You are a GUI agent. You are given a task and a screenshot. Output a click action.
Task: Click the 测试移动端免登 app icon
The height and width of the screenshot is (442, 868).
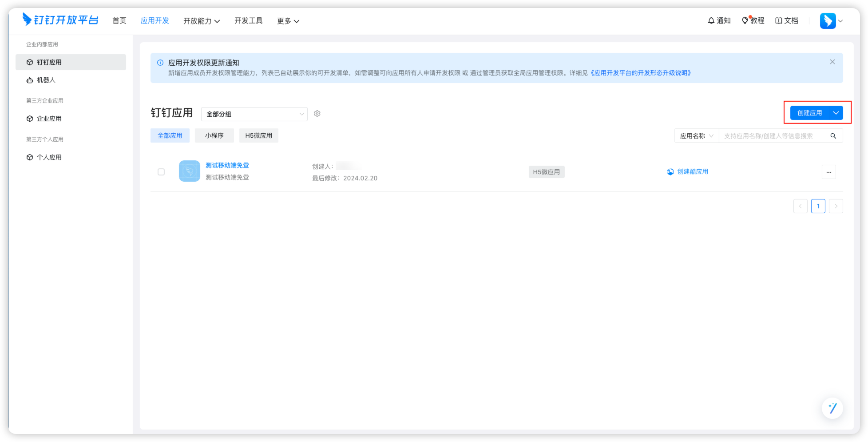[x=190, y=171]
